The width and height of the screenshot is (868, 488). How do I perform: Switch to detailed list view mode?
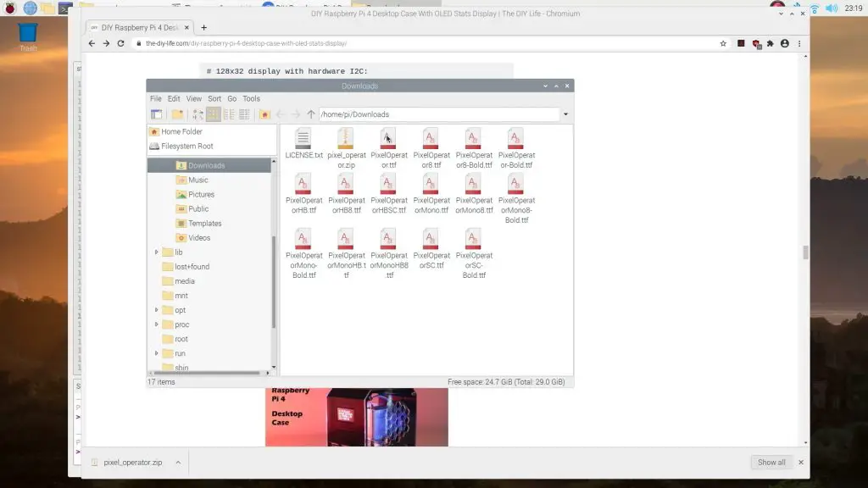[x=244, y=114]
